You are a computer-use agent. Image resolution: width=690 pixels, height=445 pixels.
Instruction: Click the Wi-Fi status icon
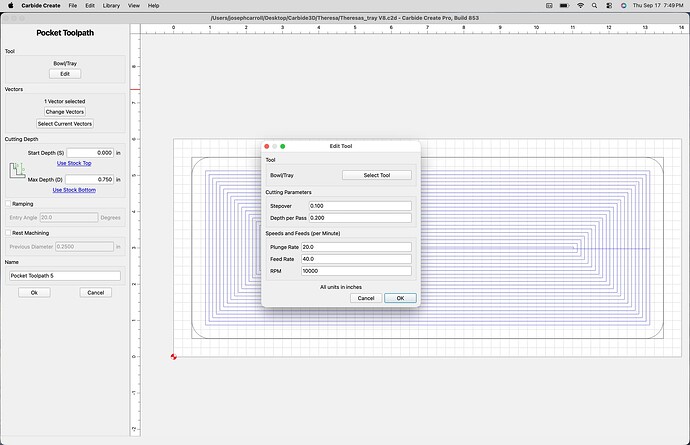coord(580,6)
